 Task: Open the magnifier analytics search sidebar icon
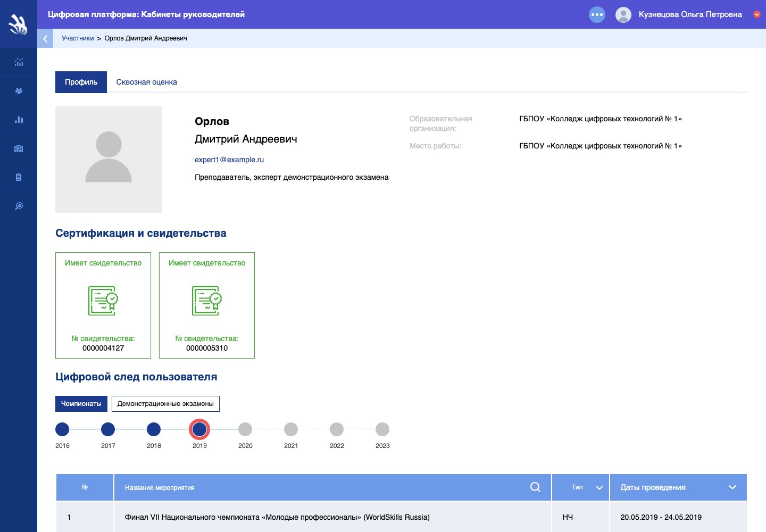(x=19, y=206)
